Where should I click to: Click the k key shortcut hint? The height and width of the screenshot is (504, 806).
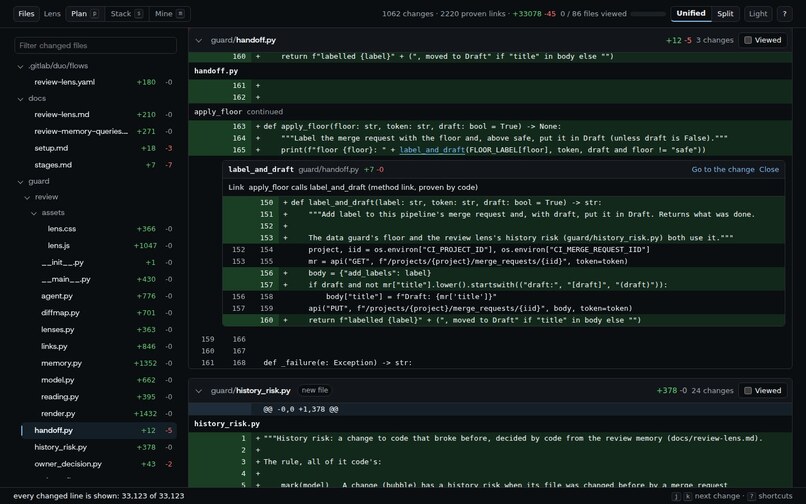coord(687,496)
